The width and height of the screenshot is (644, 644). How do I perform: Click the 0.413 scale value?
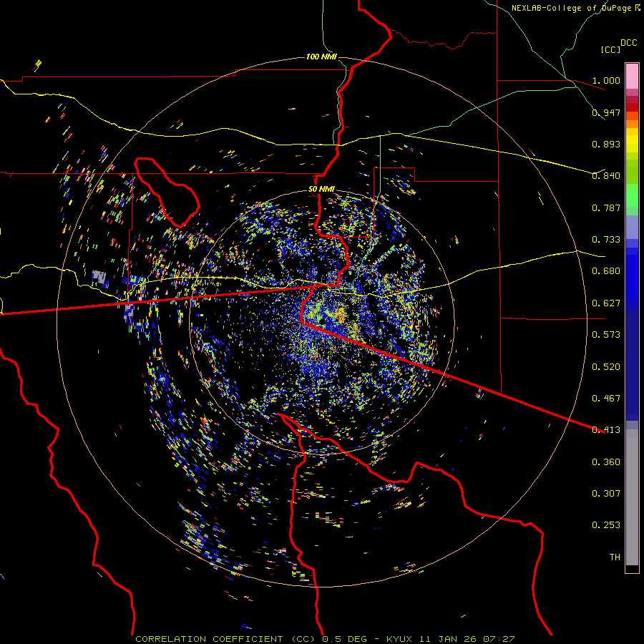pyautogui.click(x=606, y=430)
